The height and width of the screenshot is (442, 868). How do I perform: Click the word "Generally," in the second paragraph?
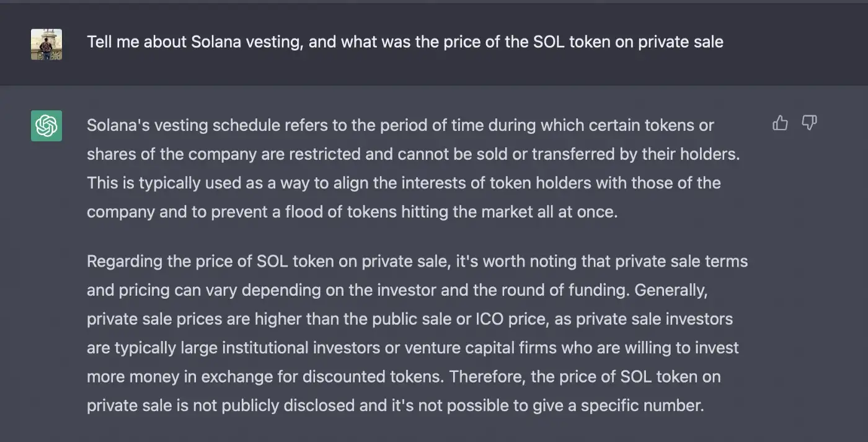(x=671, y=290)
